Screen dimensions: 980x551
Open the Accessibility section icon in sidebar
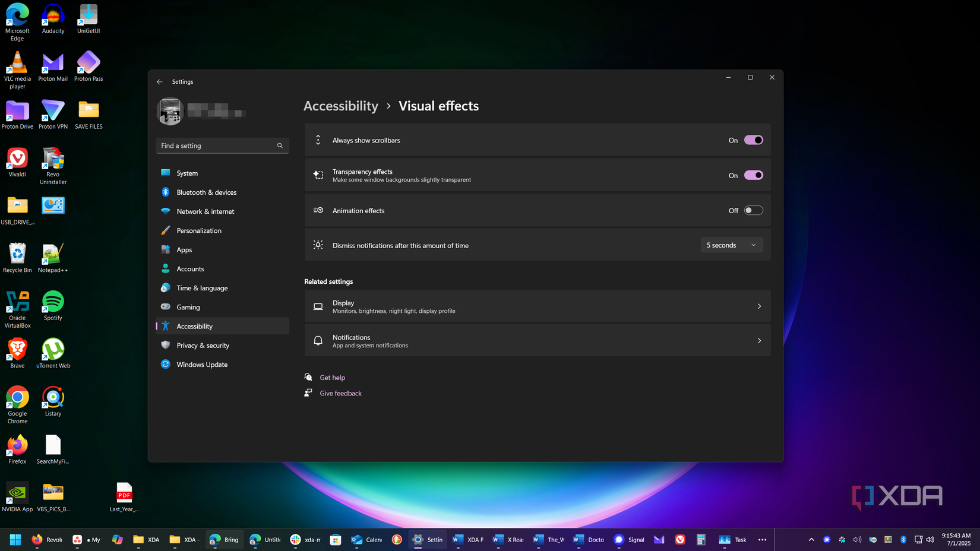[x=165, y=326]
